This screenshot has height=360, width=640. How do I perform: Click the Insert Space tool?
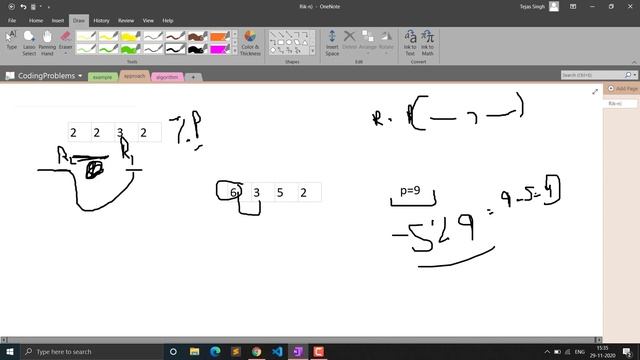point(332,42)
